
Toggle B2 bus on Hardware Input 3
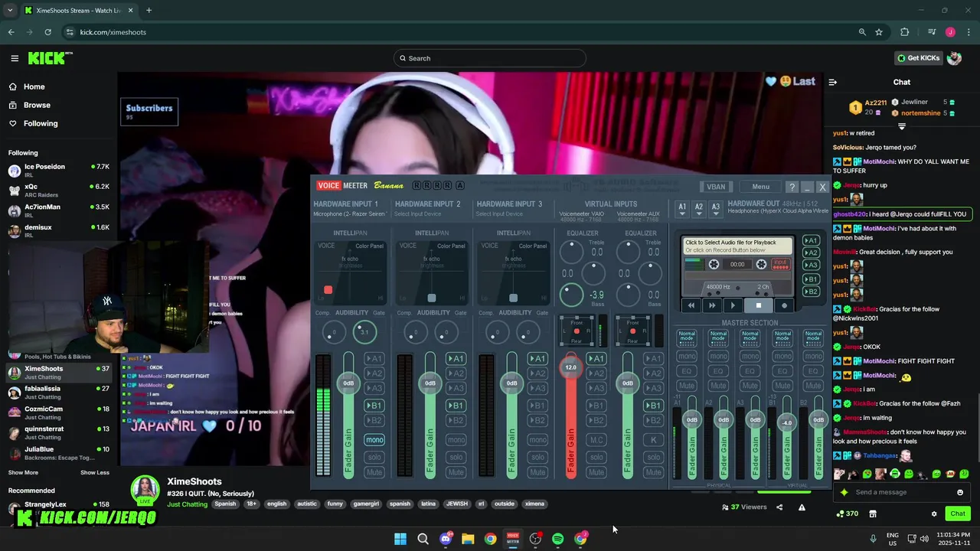pos(538,420)
